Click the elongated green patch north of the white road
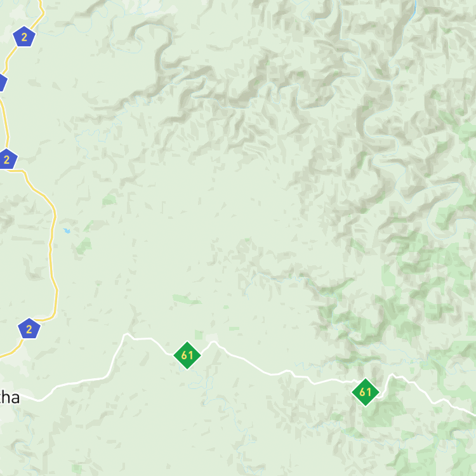 [x=186, y=300]
